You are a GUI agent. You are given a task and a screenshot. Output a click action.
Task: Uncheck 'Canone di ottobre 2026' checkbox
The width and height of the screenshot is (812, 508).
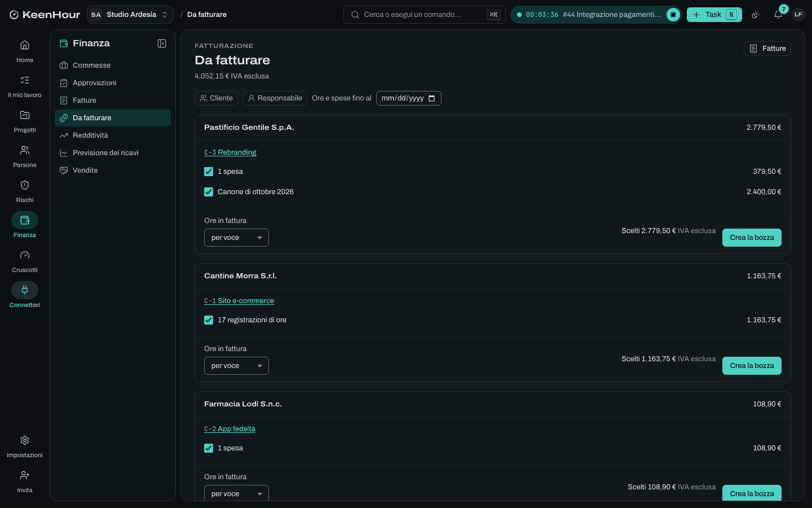[209, 192]
